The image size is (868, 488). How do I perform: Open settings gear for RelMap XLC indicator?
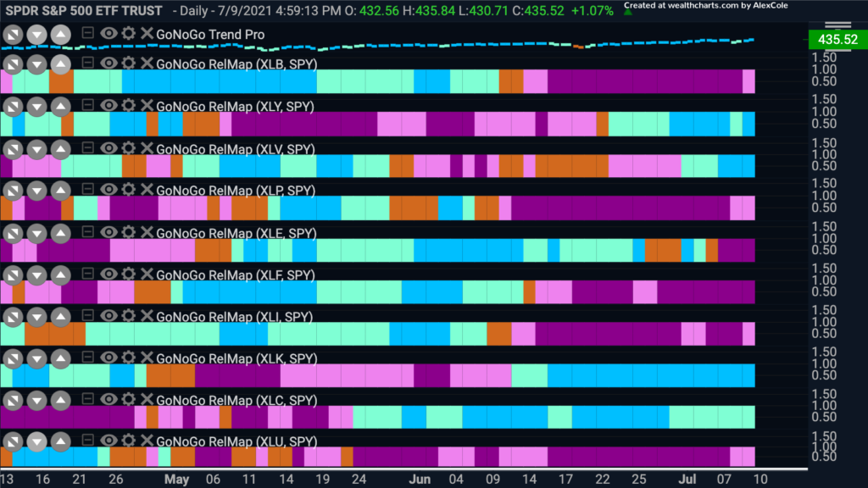128,400
